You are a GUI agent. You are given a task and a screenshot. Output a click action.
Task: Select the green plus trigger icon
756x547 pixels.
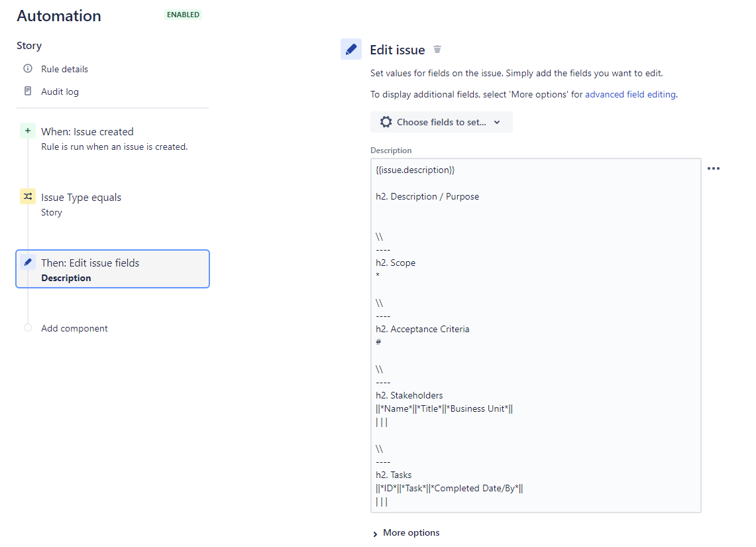[x=28, y=131]
